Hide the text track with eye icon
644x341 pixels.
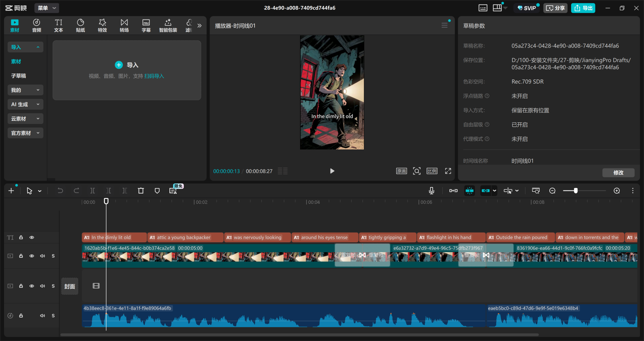click(x=32, y=237)
